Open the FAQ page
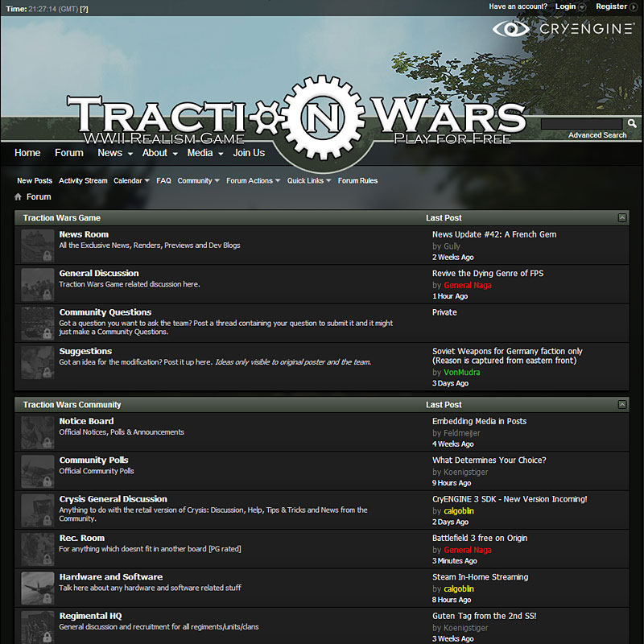 163,180
